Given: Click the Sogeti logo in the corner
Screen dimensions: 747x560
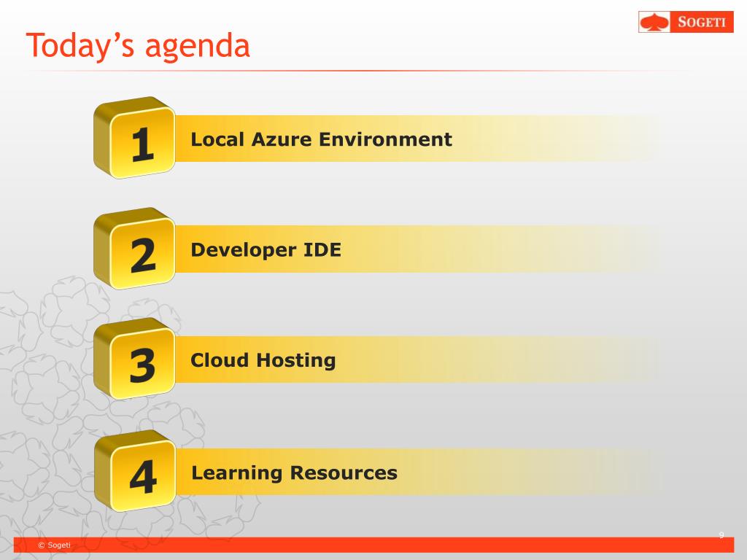Looking at the screenshot, I should coord(686,22).
